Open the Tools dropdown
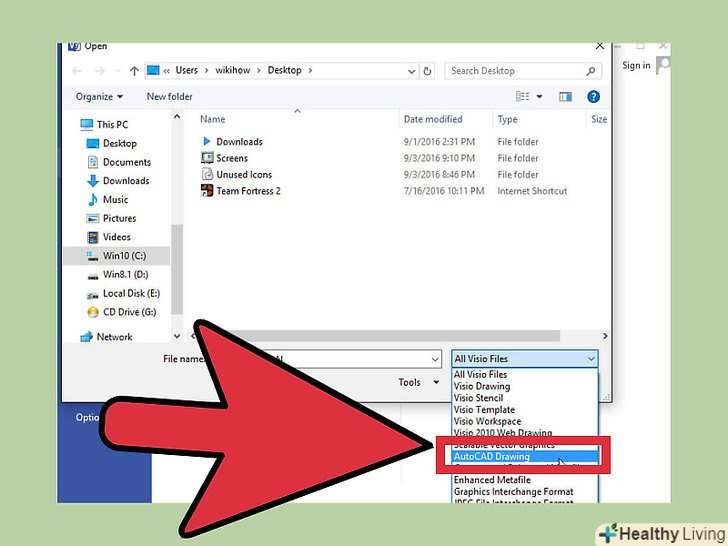 [x=418, y=382]
